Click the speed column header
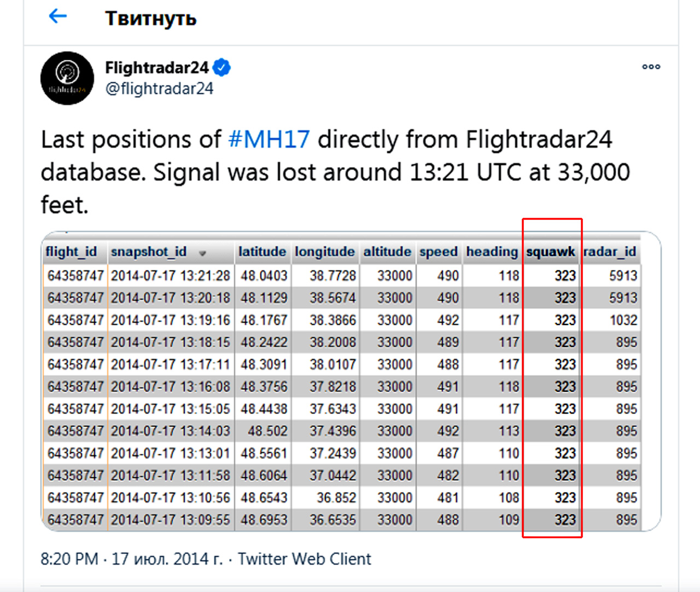 pos(439,252)
